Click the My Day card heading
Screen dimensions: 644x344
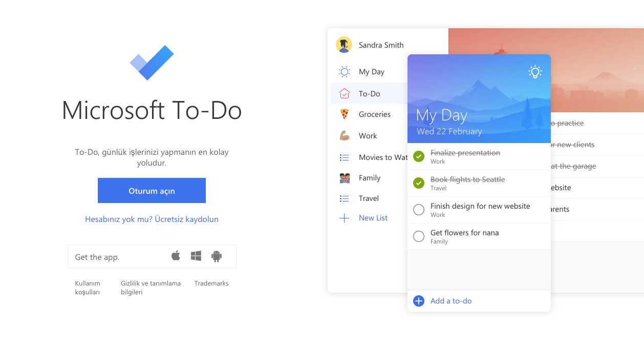click(x=442, y=115)
